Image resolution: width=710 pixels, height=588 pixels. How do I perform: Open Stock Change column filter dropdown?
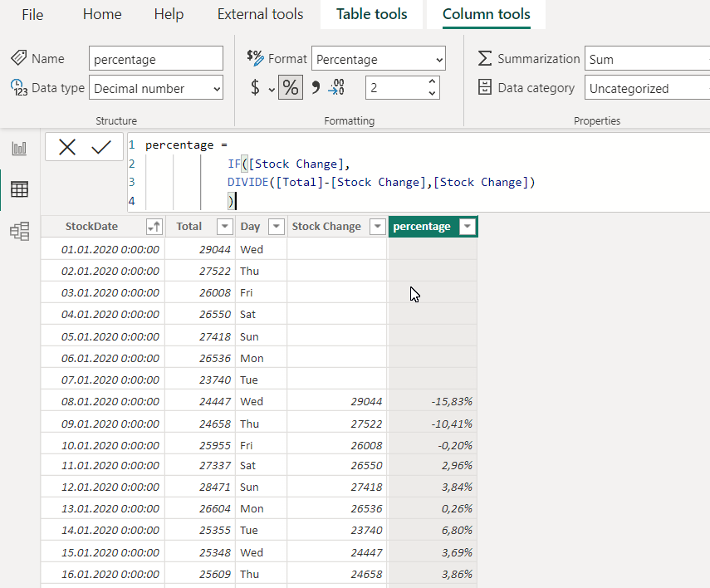tap(377, 226)
